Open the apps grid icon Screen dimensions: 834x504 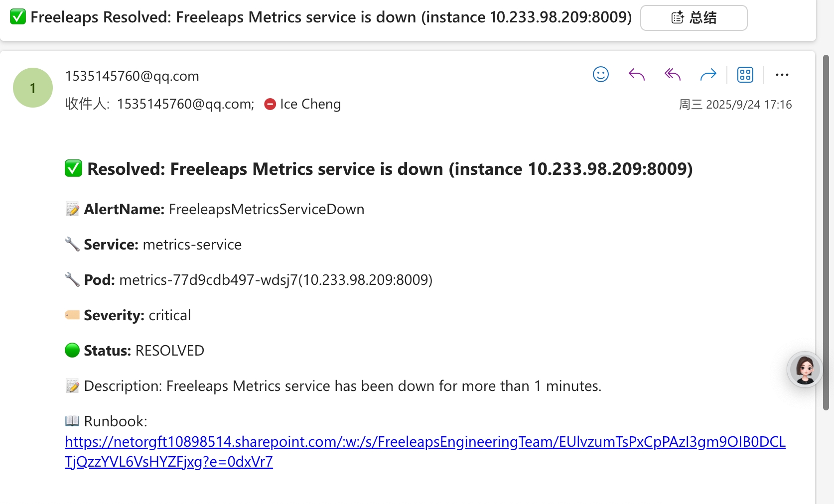tap(745, 75)
